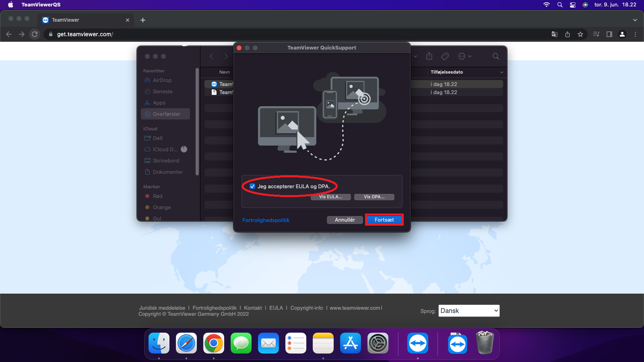Open Juridisk meddelelse footer link
The width and height of the screenshot is (644, 362).
click(162, 308)
